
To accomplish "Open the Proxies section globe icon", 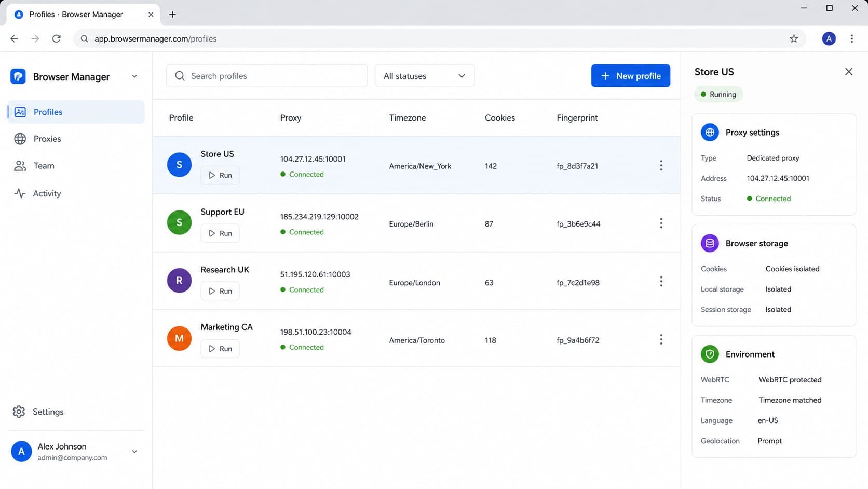I will [x=20, y=139].
